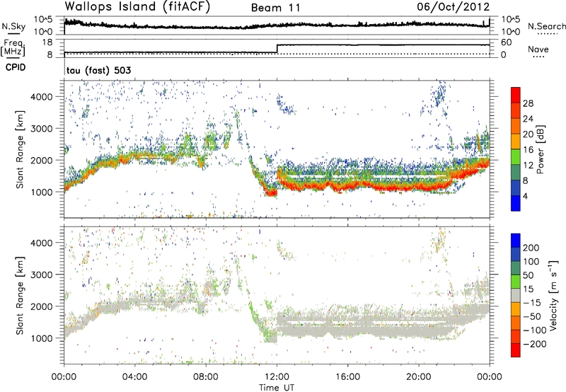This screenshot has height=392, width=566.
Task: Click the 'N.Sky' legend label
Action: pos(13,26)
